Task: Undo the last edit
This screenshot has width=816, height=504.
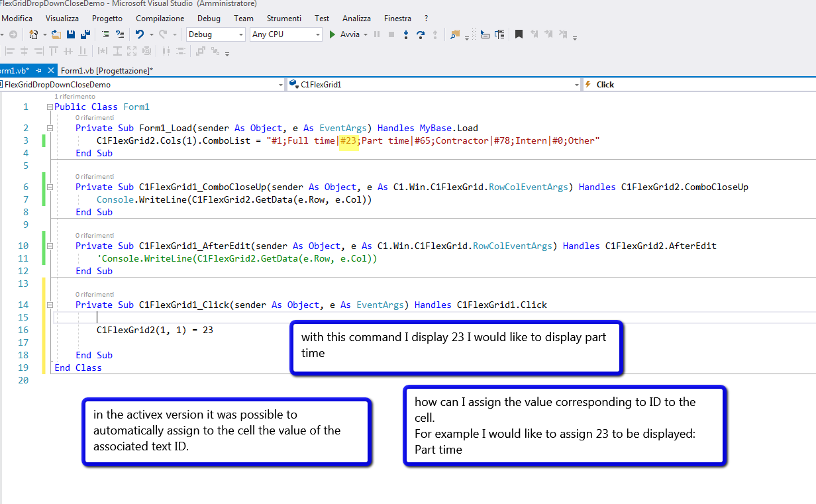Action: coord(139,34)
